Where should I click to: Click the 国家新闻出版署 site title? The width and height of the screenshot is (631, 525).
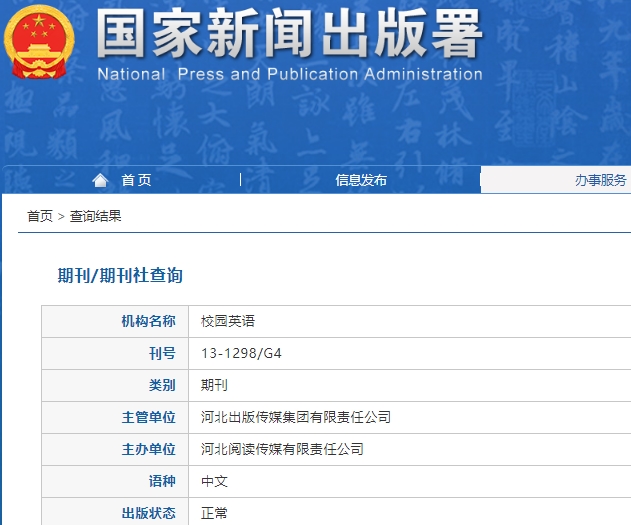(x=290, y=34)
